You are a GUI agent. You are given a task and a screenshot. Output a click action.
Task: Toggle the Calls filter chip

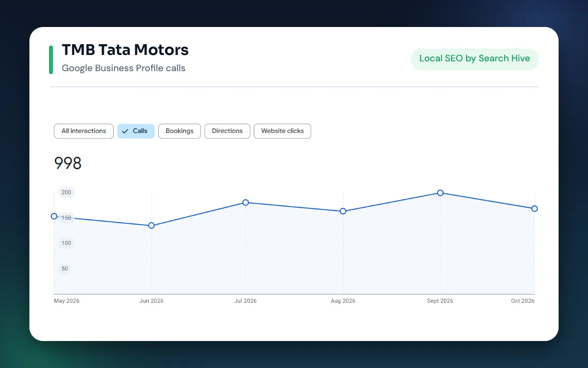pyautogui.click(x=136, y=131)
